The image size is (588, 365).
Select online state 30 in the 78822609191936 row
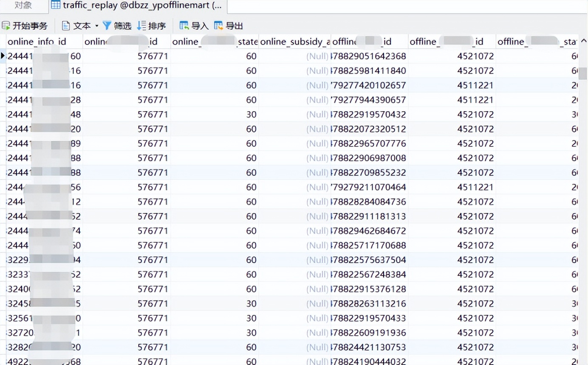215,333
